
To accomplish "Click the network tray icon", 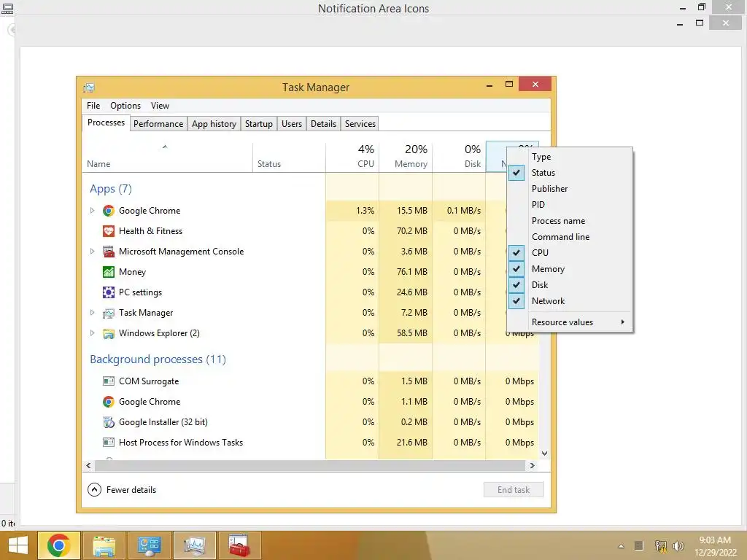I will tap(660, 545).
